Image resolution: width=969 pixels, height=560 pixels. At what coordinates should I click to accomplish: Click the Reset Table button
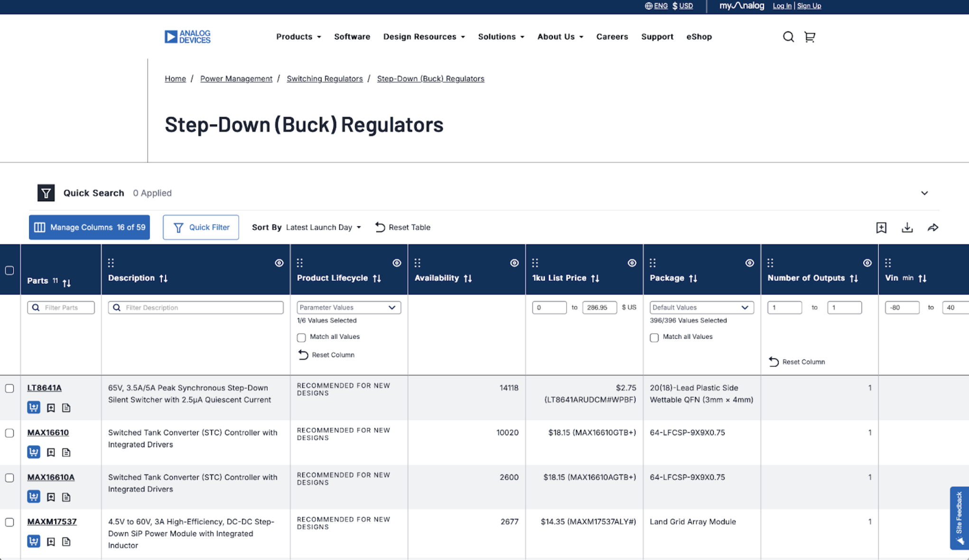pos(403,227)
